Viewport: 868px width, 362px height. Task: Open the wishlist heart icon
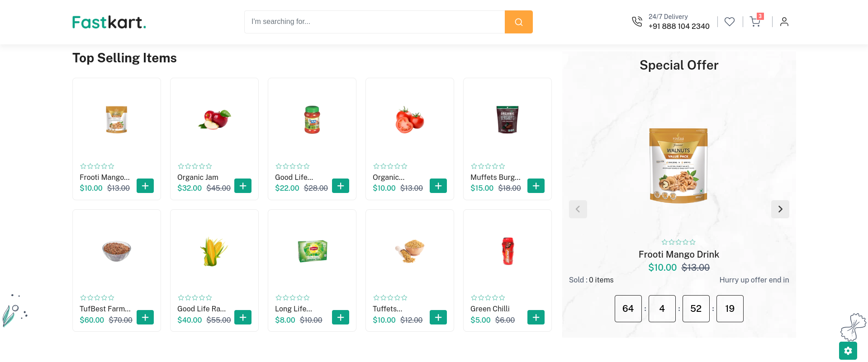coord(729,22)
